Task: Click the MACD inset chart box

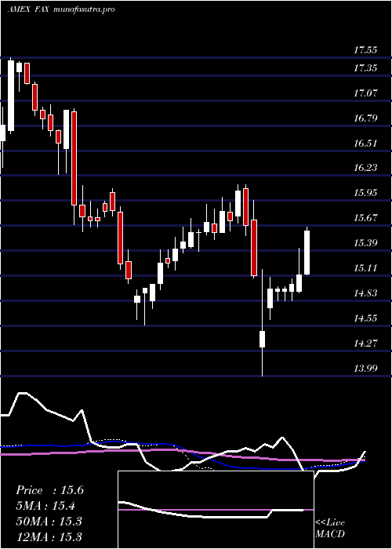Action: pos(216,510)
